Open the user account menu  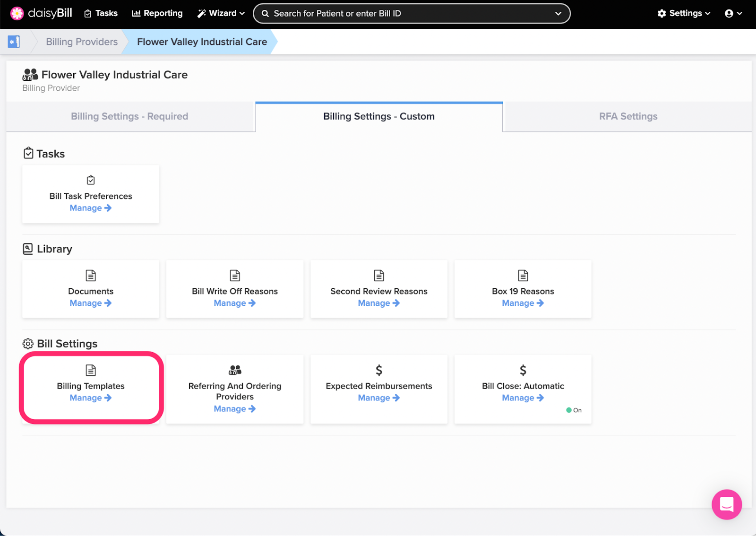tap(733, 13)
